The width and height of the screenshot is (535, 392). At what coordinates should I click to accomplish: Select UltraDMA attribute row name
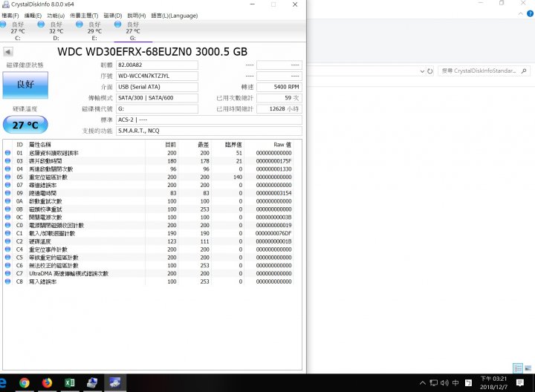click(68, 273)
